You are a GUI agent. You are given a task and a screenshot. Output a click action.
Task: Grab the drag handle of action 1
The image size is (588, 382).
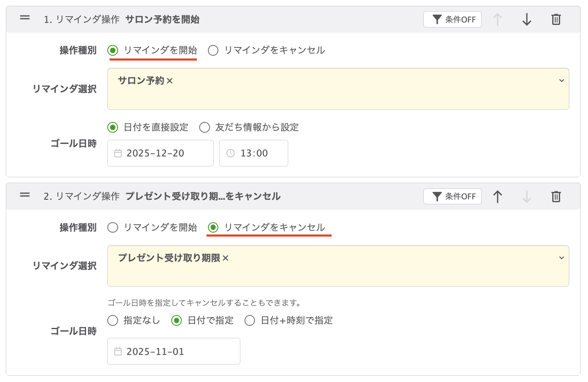tap(25, 18)
